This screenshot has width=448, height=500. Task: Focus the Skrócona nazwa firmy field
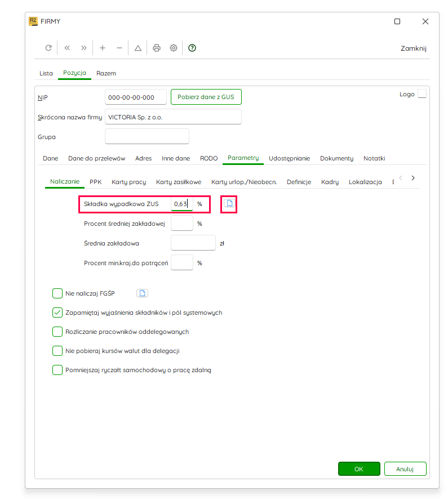(173, 117)
